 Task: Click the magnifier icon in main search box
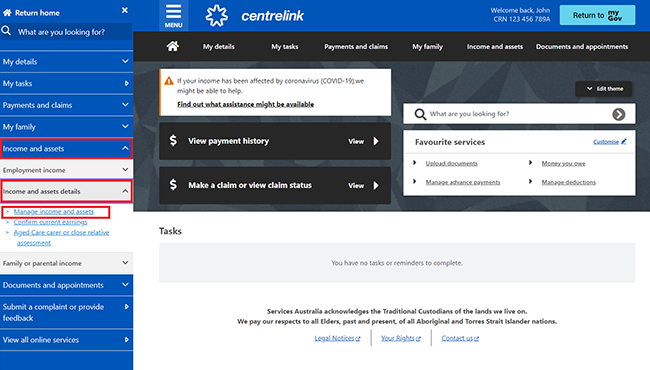coord(420,114)
